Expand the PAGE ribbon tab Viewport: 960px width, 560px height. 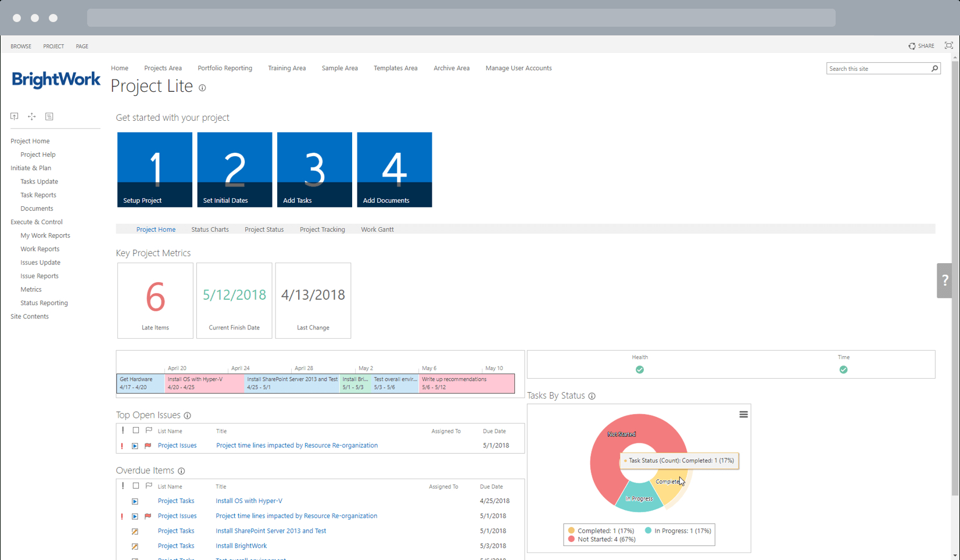point(82,46)
